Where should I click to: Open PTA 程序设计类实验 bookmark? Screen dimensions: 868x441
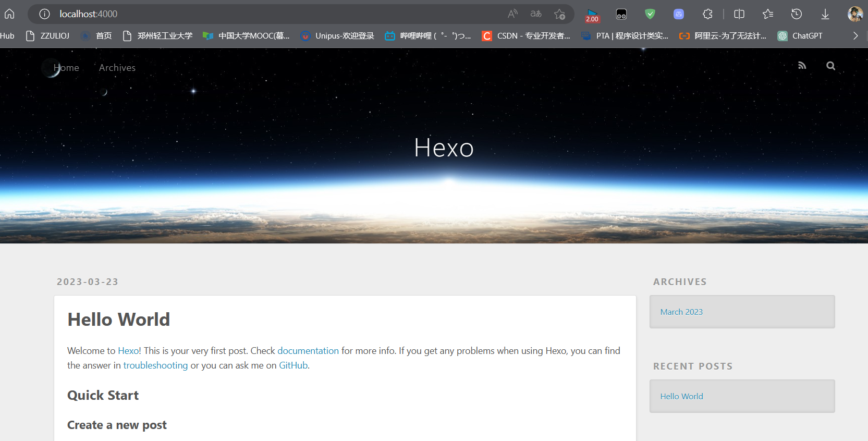(625, 35)
